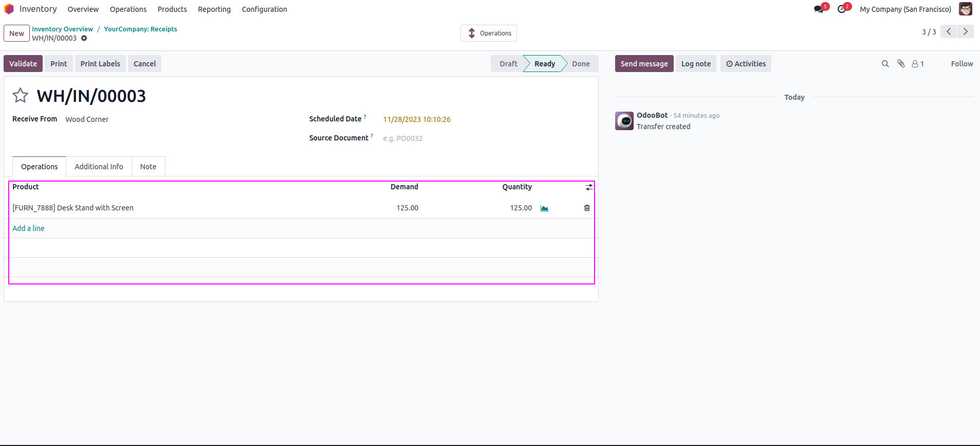Open optional columns settings icon in table header
980x446 pixels.
tap(589, 187)
